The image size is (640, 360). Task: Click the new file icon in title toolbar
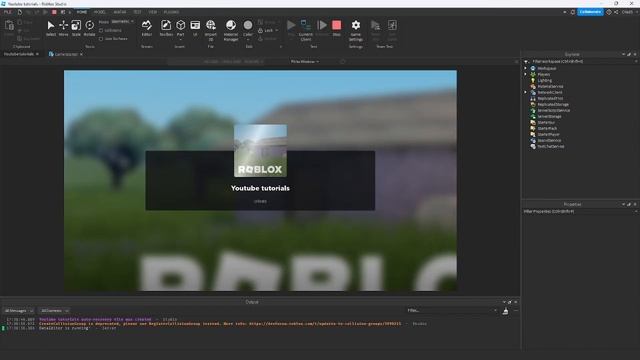click(20, 12)
